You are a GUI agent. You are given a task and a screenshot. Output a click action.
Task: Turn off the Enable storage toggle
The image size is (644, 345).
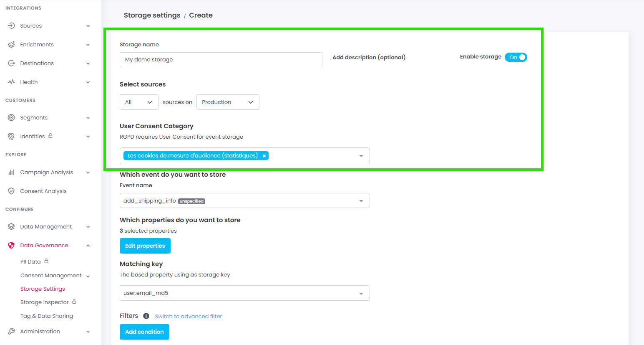516,57
